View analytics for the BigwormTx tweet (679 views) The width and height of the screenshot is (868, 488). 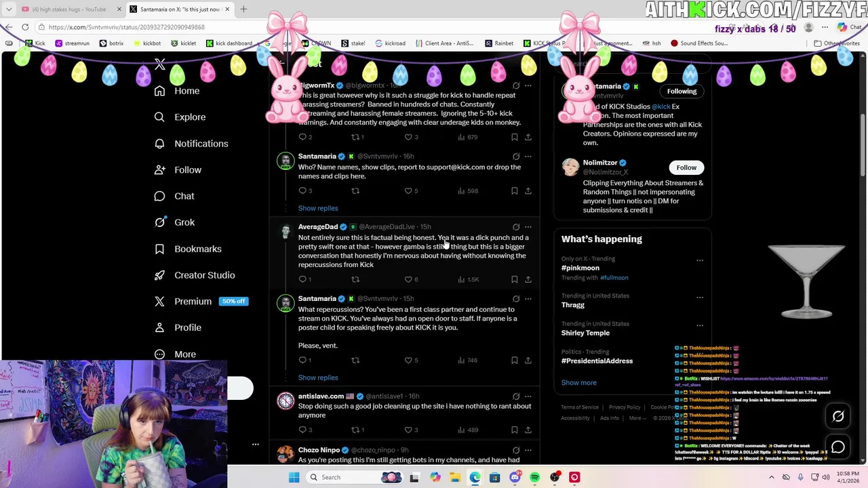click(468, 137)
